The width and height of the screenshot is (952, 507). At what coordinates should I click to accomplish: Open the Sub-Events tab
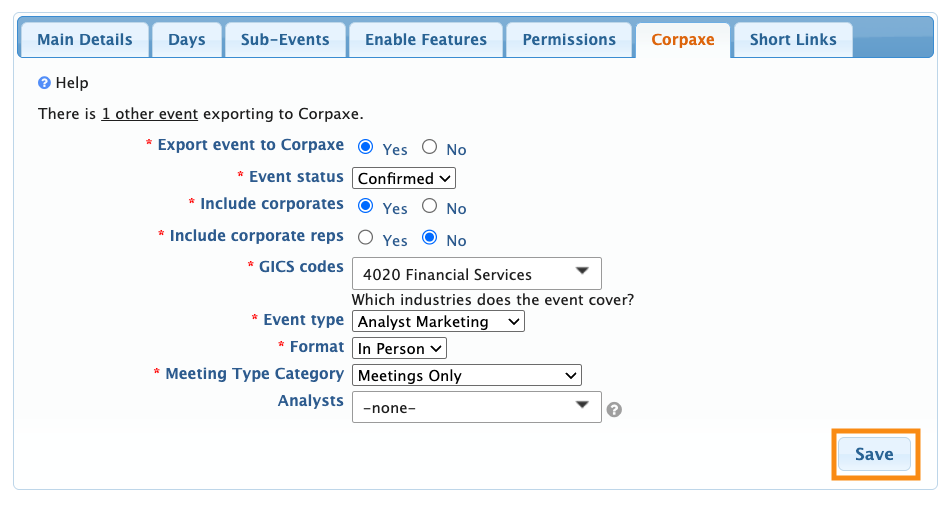[x=285, y=40]
